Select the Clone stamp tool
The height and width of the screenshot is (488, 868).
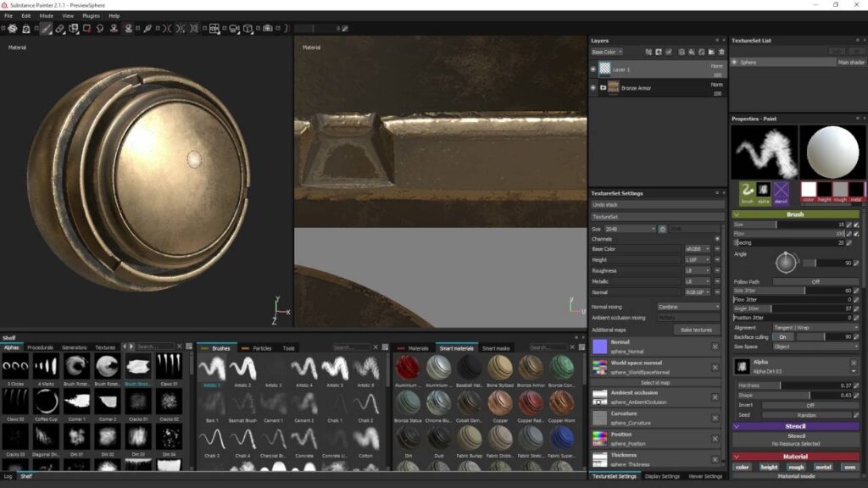114,28
